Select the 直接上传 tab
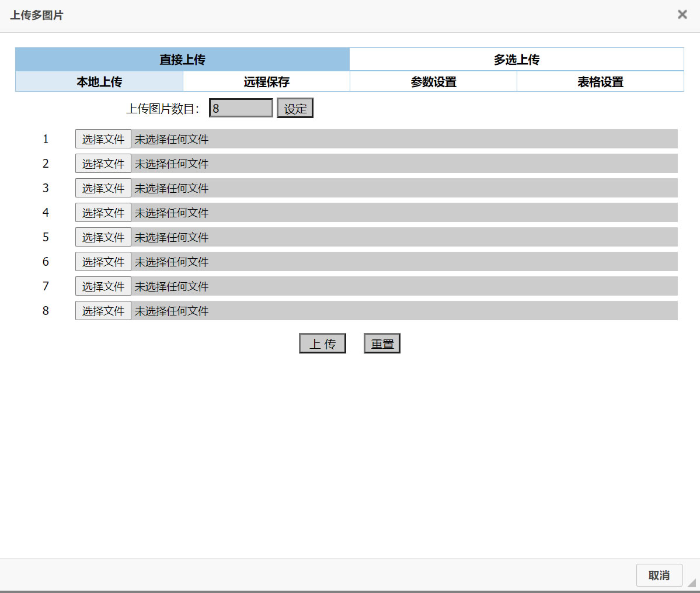 click(182, 59)
